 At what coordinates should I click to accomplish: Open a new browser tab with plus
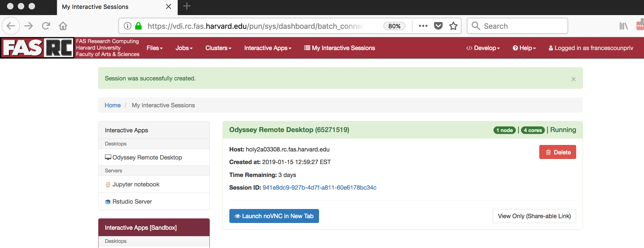(187, 6)
